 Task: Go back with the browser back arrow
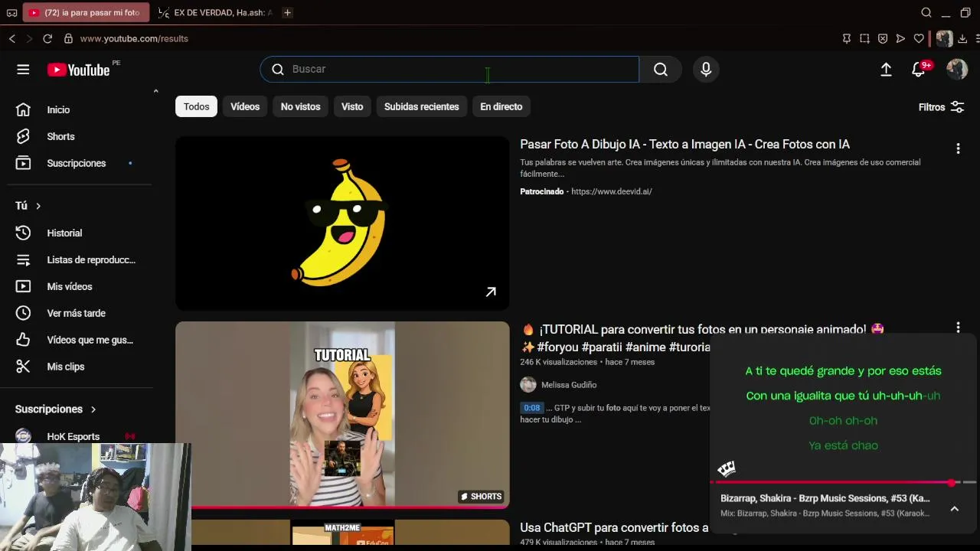click(x=12, y=38)
